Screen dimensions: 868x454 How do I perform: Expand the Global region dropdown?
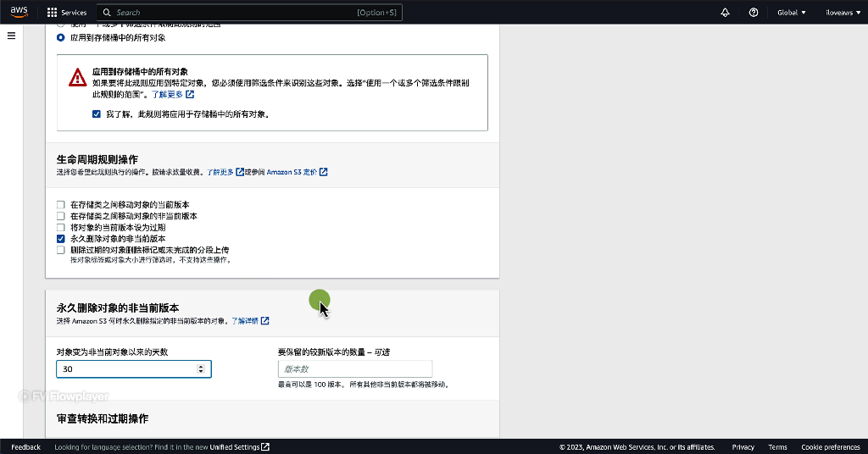[x=792, y=12]
